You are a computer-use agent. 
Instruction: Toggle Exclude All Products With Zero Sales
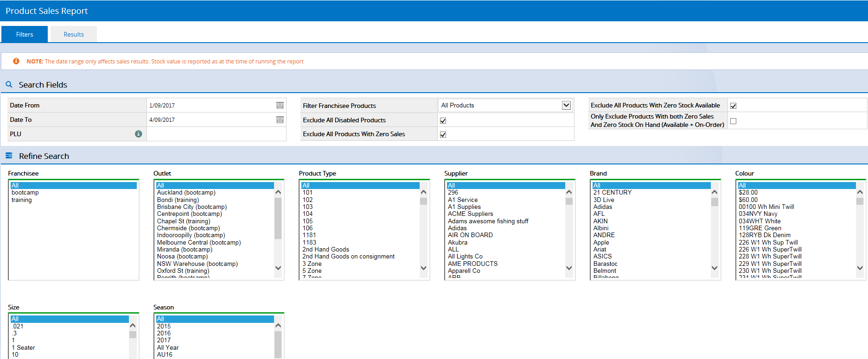click(443, 134)
